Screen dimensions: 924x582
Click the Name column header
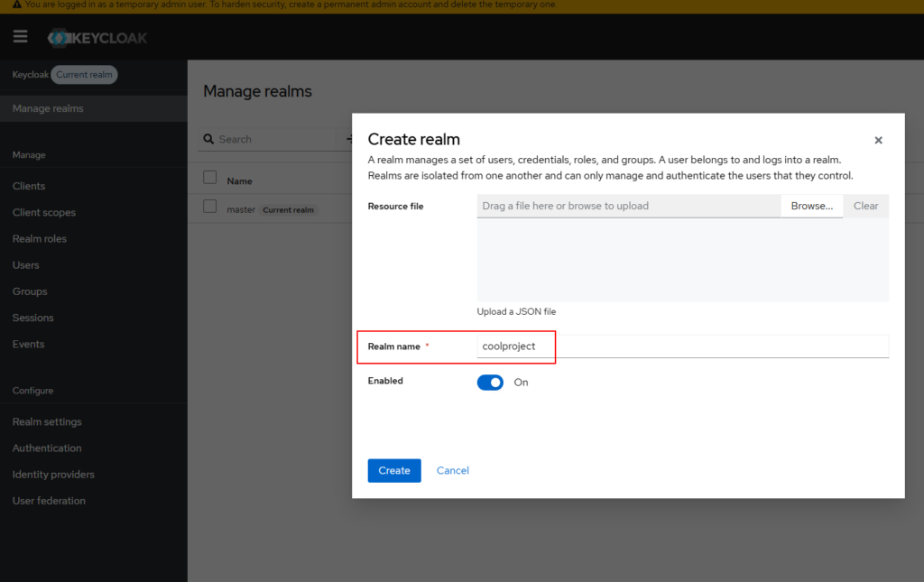[240, 181]
